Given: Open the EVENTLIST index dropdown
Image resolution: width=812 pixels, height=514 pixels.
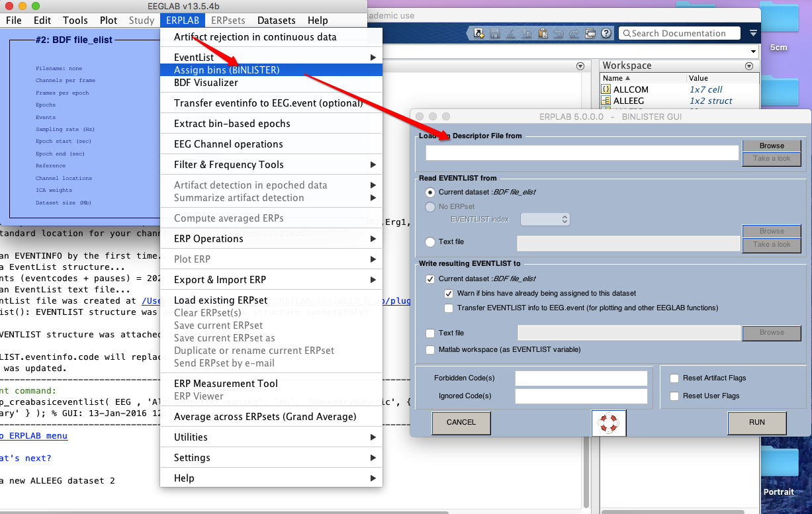Looking at the screenshot, I should tap(545, 219).
